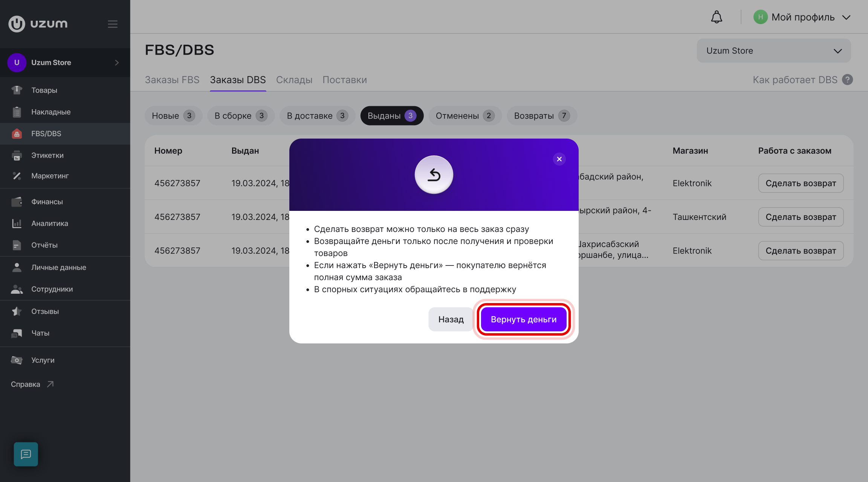Open the support chat widget icon

26,454
